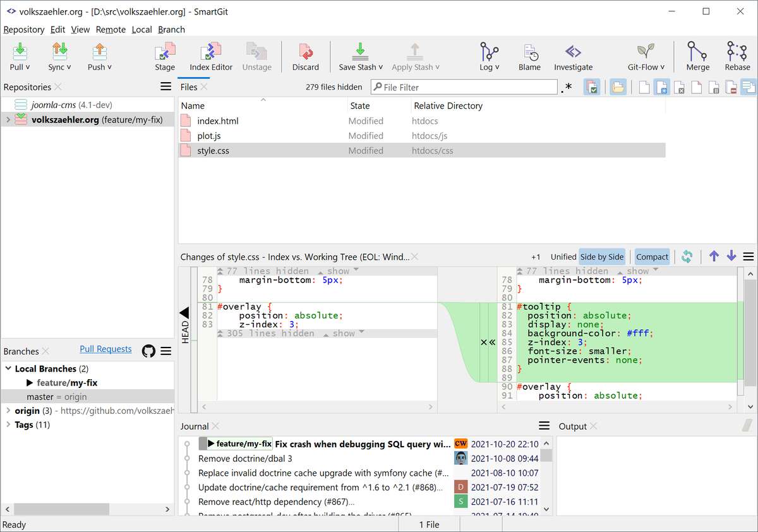Switch diff view to Unified
This screenshot has width=758, height=532.
pyautogui.click(x=563, y=257)
